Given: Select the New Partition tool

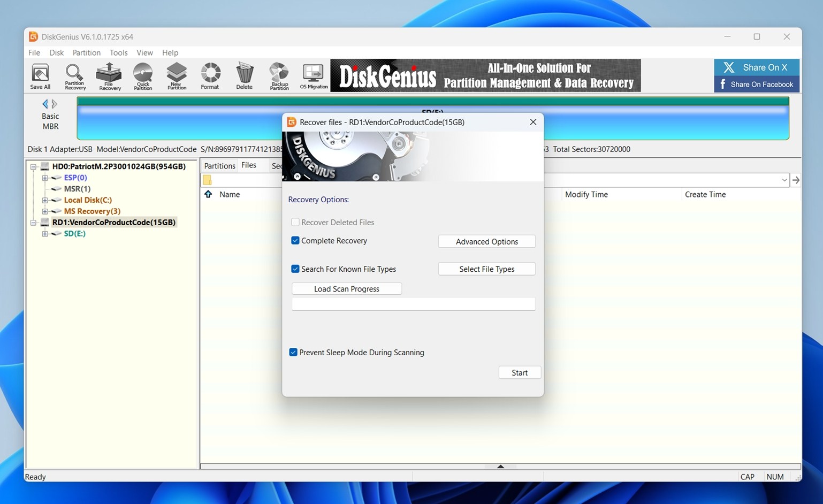Looking at the screenshot, I should (176, 75).
